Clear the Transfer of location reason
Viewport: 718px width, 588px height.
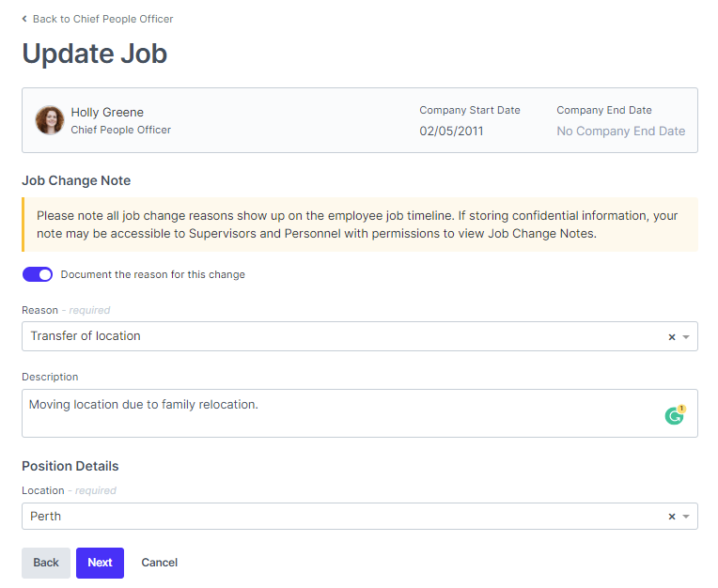click(x=671, y=337)
